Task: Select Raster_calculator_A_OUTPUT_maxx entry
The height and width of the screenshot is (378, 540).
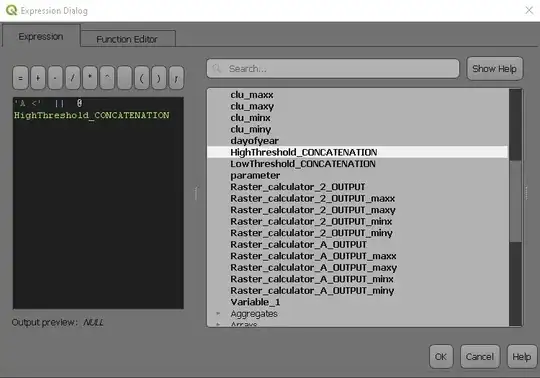Action: tap(313, 256)
